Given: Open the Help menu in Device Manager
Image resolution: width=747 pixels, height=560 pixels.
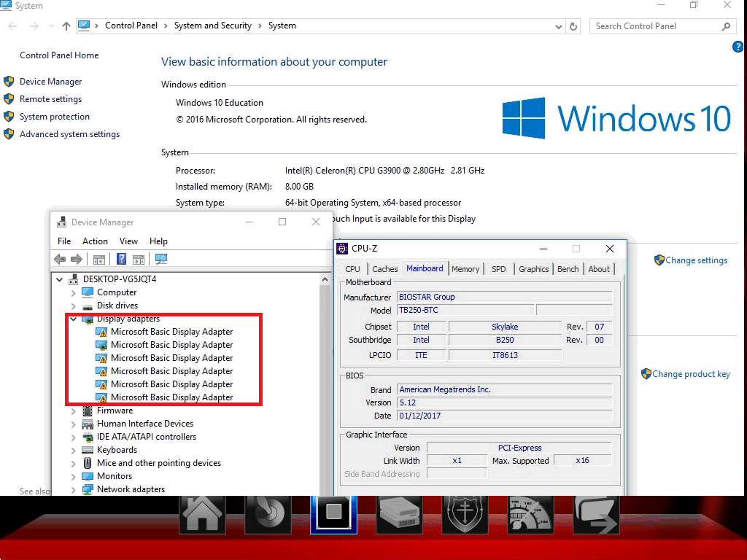Looking at the screenshot, I should [158, 241].
